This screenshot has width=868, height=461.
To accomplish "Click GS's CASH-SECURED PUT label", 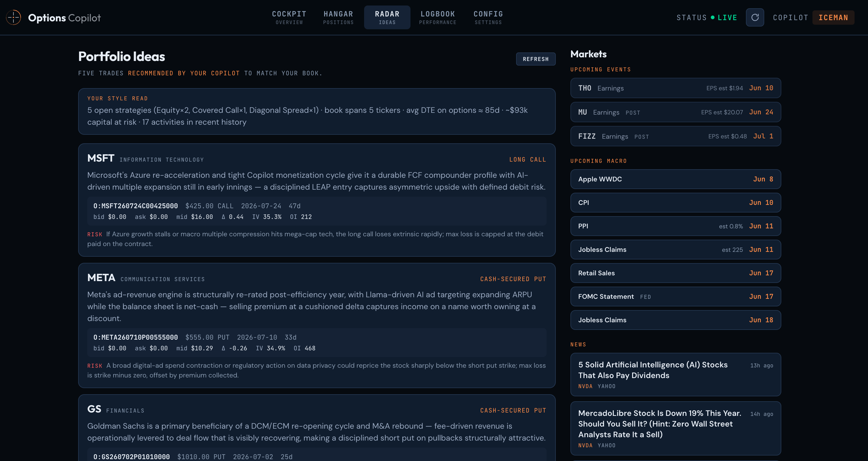I will tap(513, 410).
